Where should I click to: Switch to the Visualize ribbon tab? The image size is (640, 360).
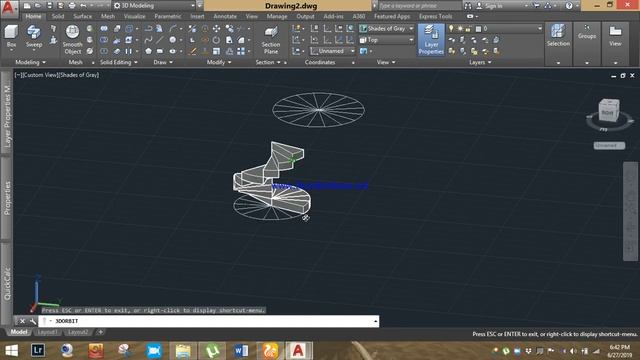(135, 16)
